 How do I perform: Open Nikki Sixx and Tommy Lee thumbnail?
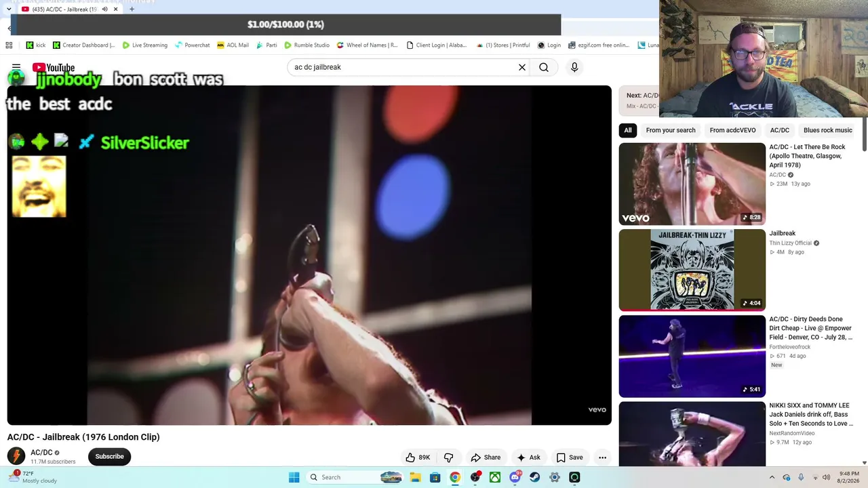692,434
